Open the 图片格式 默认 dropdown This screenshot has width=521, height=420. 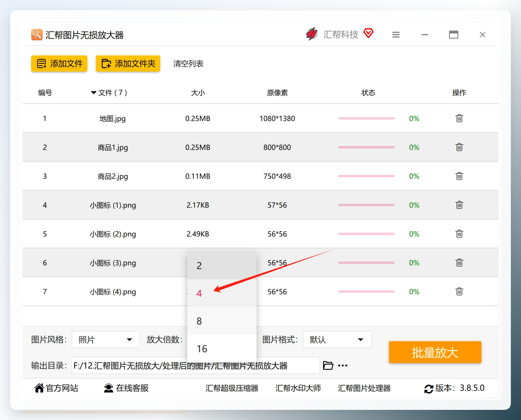[337, 339]
